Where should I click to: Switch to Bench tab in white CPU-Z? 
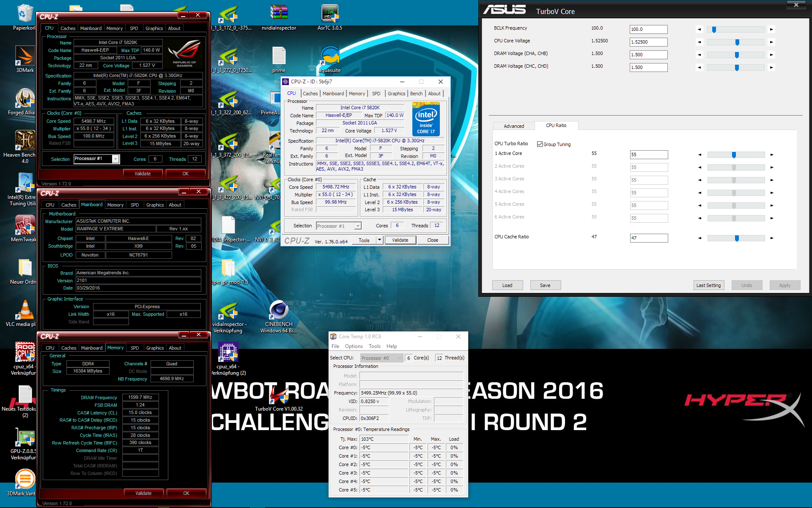pos(416,94)
